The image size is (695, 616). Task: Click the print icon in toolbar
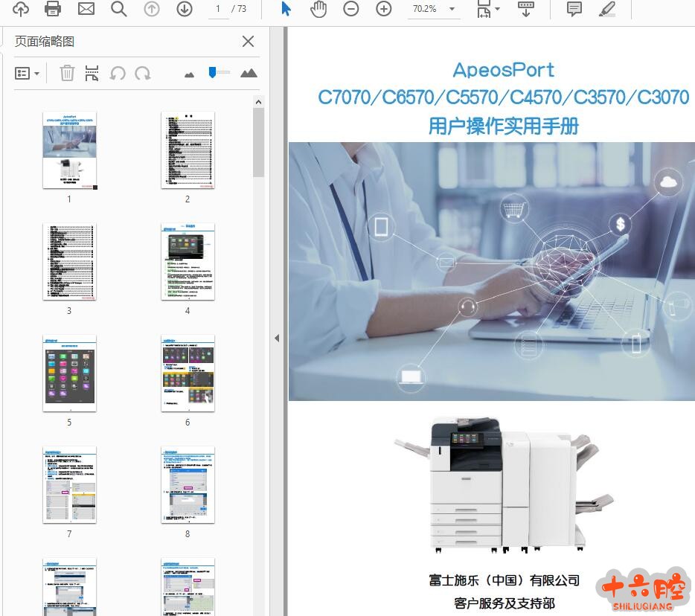[x=53, y=9]
